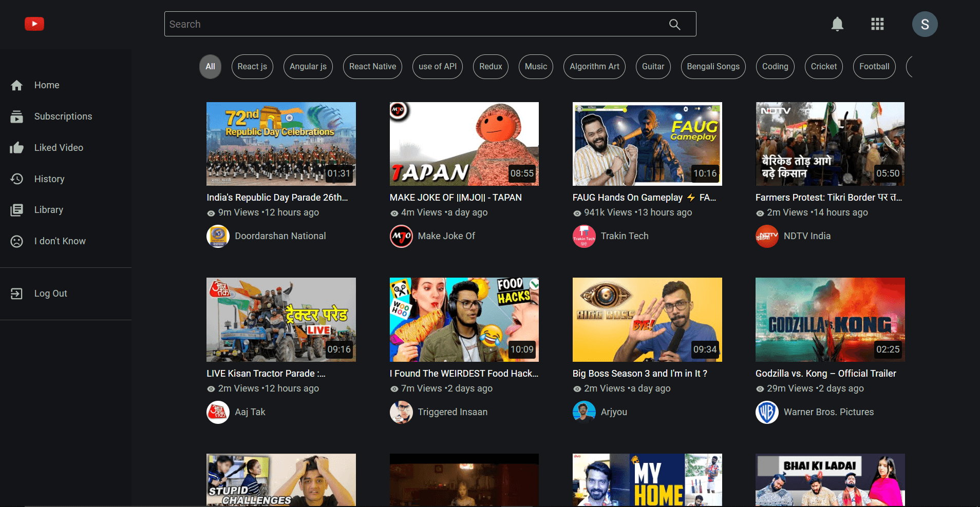Click the Trakin Tech channel avatar
The width and height of the screenshot is (980, 507).
(584, 236)
